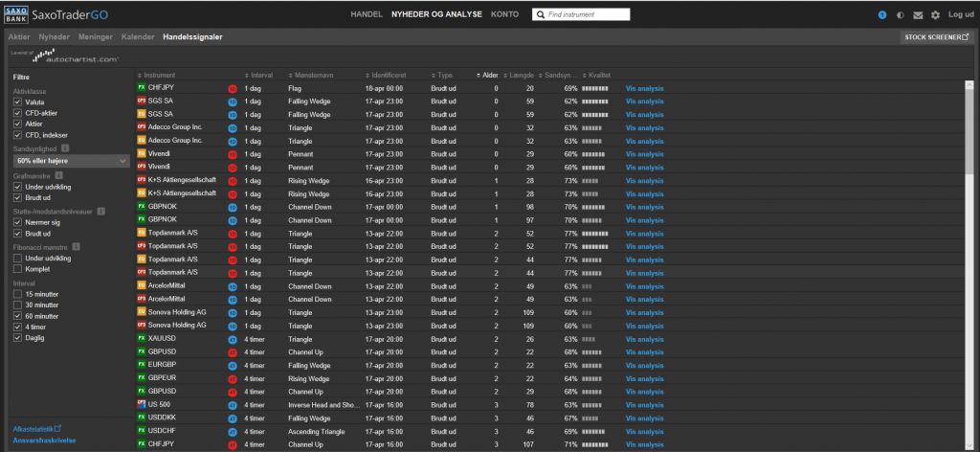Switch to the Kalender tab
This screenshot has width=980, height=452.
pyautogui.click(x=138, y=37)
